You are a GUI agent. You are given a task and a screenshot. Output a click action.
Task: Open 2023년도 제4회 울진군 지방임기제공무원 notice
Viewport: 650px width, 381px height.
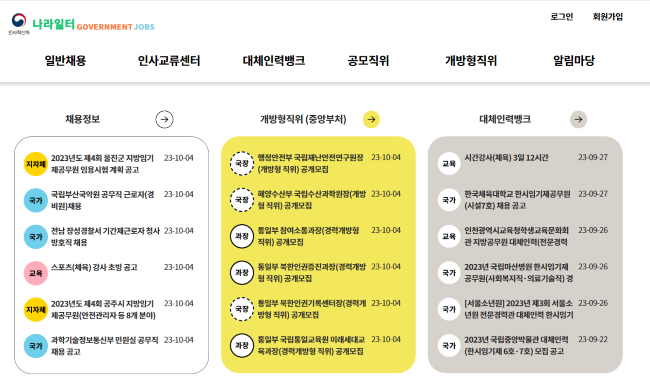click(x=102, y=164)
